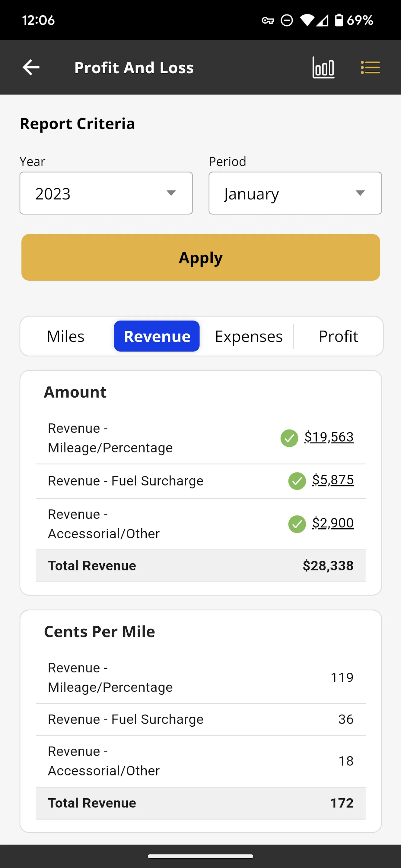Image resolution: width=401 pixels, height=868 pixels.
Task: Tap the Year dropdown arrow
Action: (171, 193)
